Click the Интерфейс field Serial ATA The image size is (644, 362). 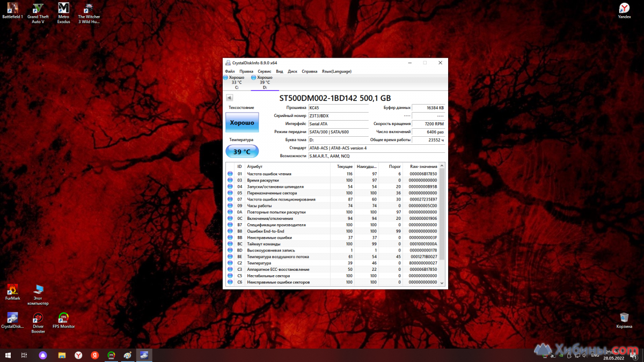tap(339, 124)
